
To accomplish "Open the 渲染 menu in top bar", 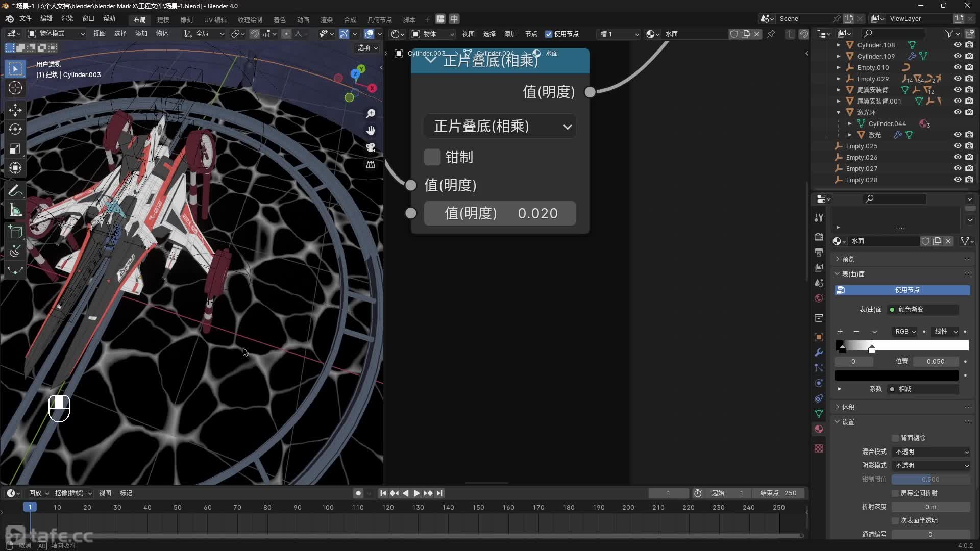I will coord(67,18).
